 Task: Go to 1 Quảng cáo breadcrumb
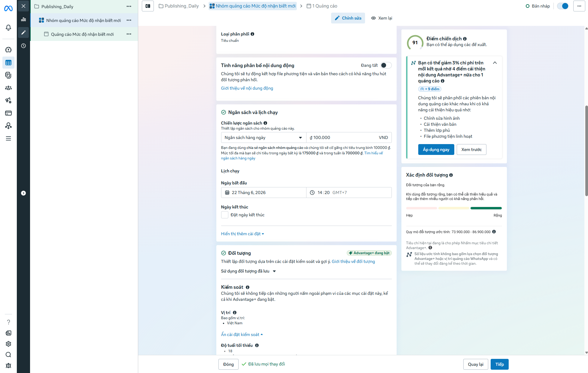coord(322,6)
